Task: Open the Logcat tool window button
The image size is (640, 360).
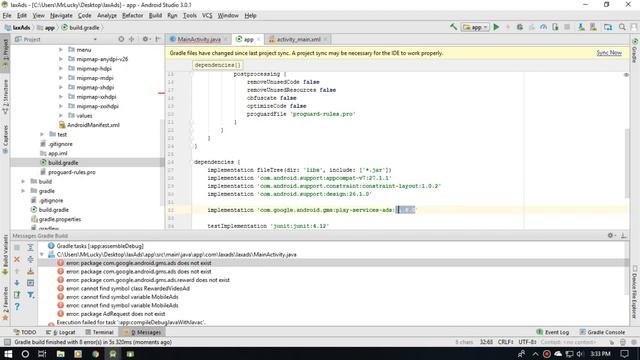Action: pos(61,332)
